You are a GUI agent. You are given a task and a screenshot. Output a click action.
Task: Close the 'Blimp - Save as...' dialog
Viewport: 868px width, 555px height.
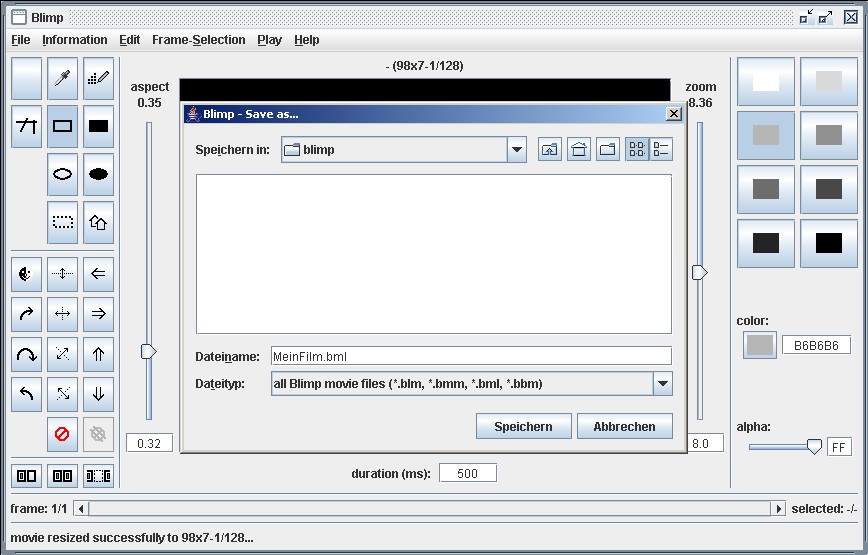673,114
